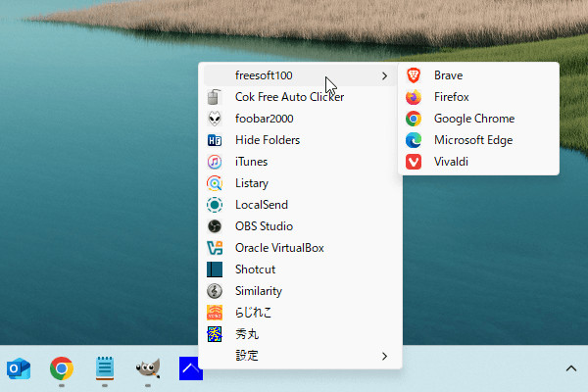Viewport: 588px width, 392px height.
Task: Click the Similarity treble clef icon
Action: click(x=215, y=291)
